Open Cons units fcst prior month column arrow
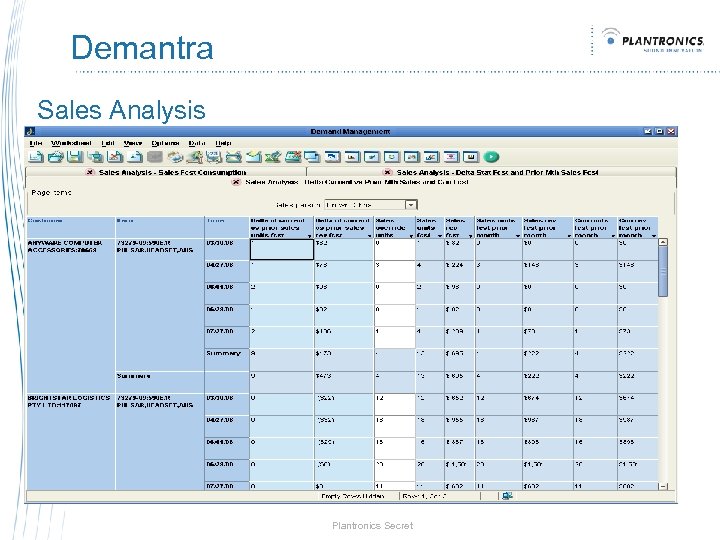This screenshot has height=540, width=720. (x=613, y=236)
